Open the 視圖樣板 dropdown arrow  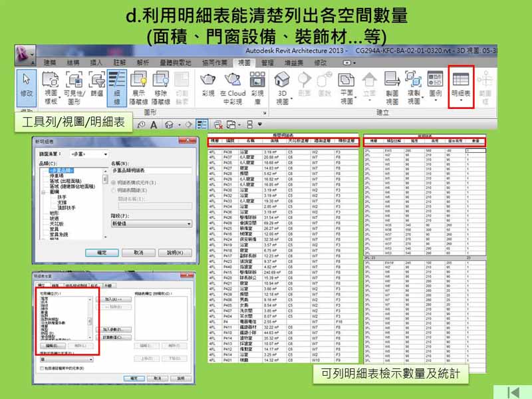[x=60, y=98]
